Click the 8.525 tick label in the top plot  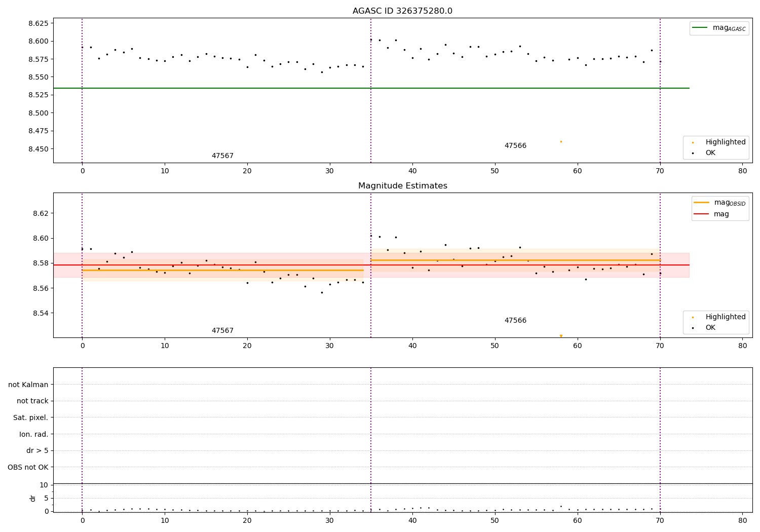tap(38, 95)
